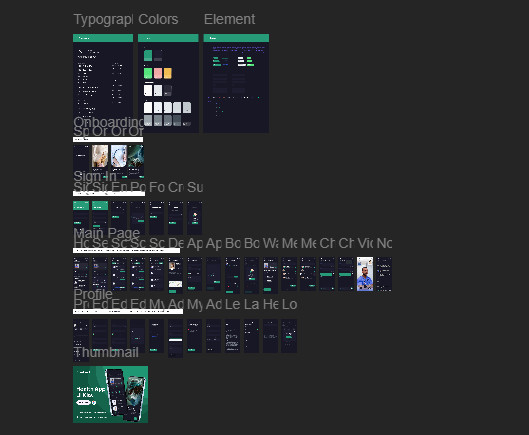Select the "Su" frame label in Sign In row
Image resolution: width=529 pixels, height=435 pixels.
[x=195, y=187]
